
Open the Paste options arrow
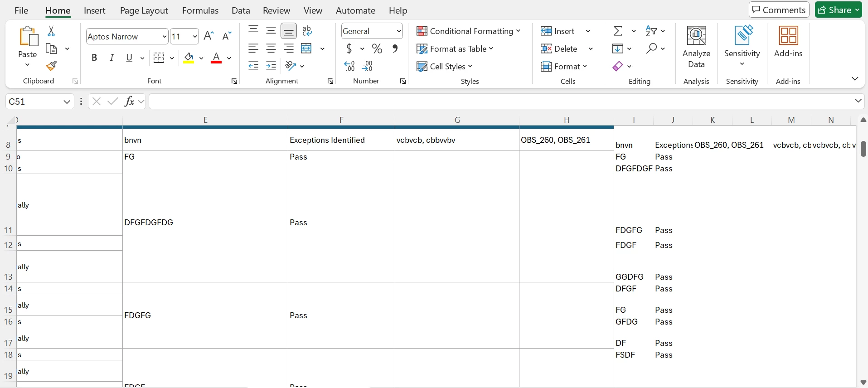28,65
